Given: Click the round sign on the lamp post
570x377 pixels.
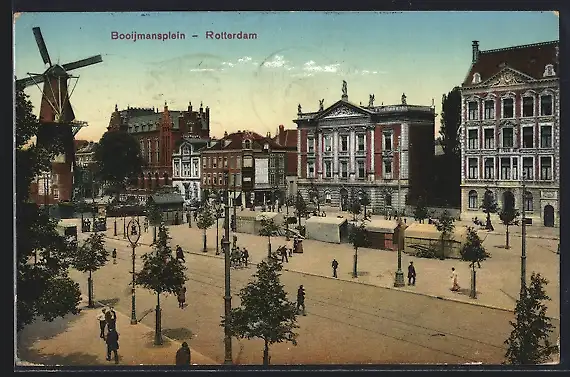Looking at the screenshot, I should pyautogui.click(x=134, y=232).
